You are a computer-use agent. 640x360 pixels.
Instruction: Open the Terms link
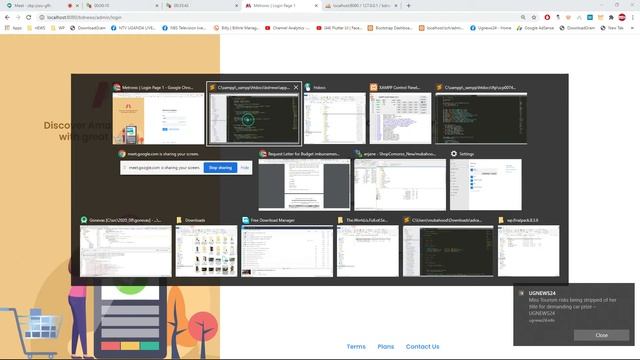pyautogui.click(x=356, y=347)
